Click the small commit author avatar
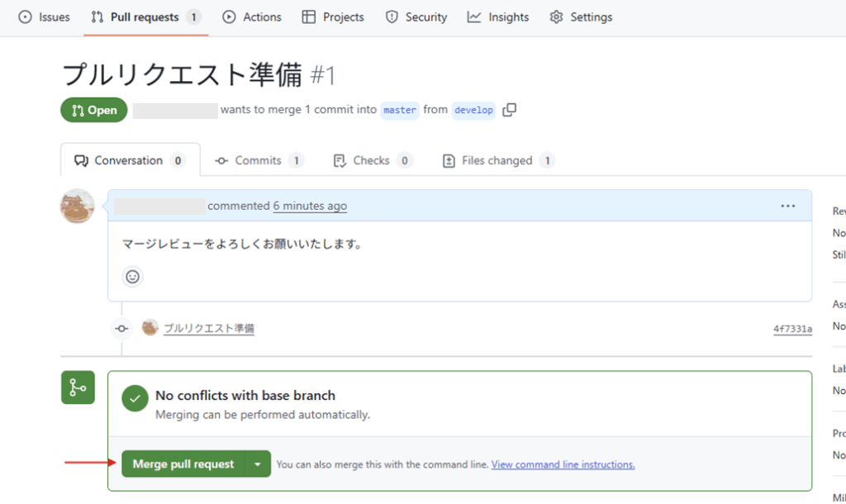The height and width of the screenshot is (504, 846). click(150, 328)
